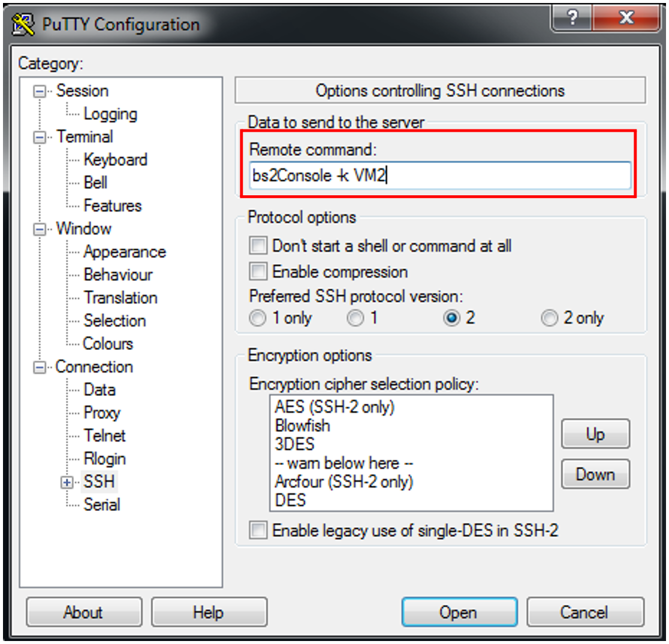669x644 pixels.
Task: Move selected cipher Down
Action: tap(595, 474)
